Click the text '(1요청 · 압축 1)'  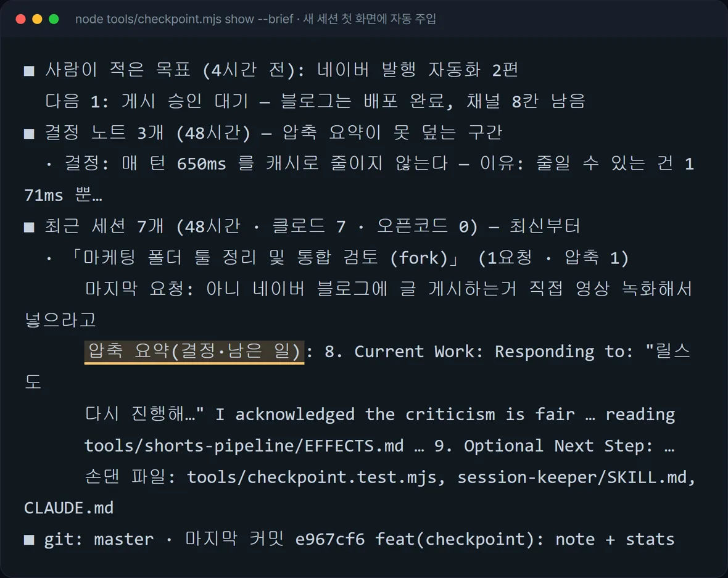point(553,258)
